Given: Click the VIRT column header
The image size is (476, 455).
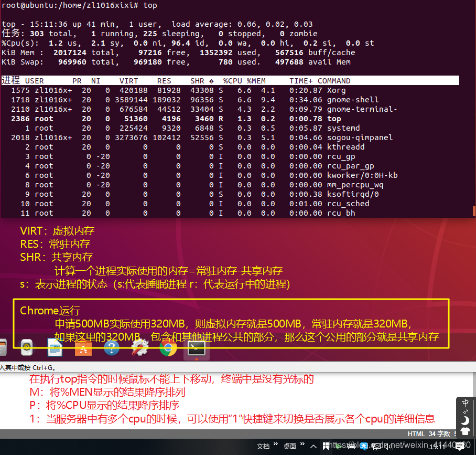Looking at the screenshot, I should [x=128, y=81].
